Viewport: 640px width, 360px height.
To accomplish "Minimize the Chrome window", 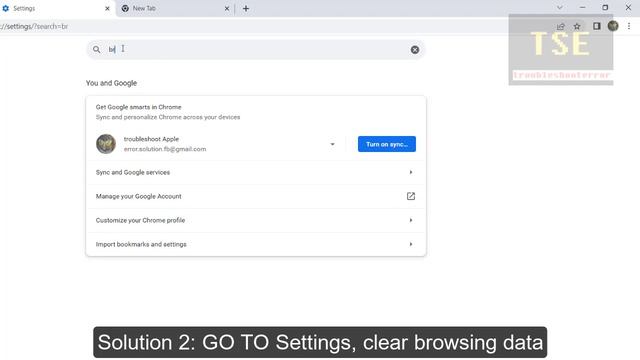I will coord(582,7).
